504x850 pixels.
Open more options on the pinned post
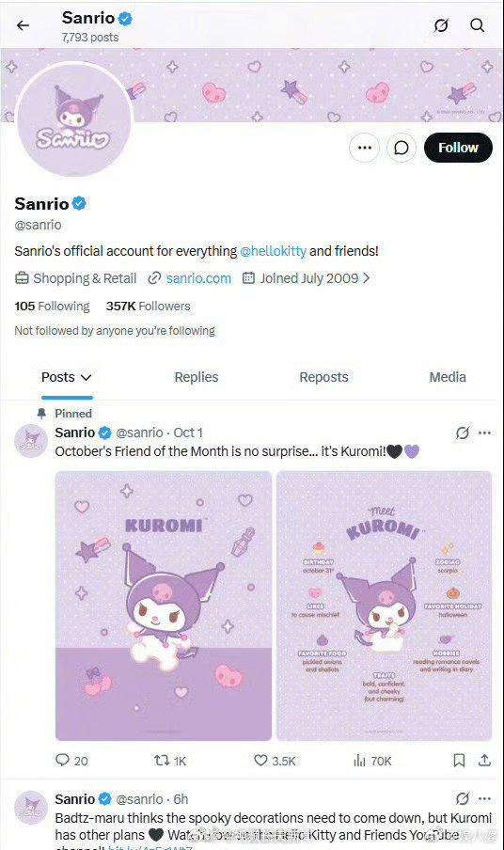[x=484, y=433]
